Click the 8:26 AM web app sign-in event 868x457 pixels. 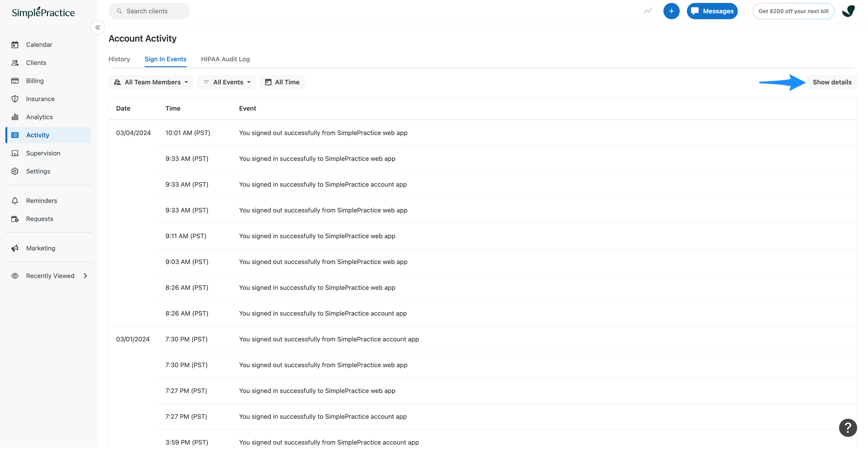317,288
